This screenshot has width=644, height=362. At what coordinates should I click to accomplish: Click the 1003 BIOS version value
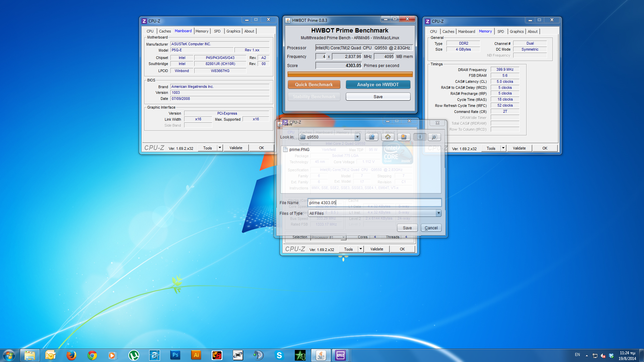(220, 93)
